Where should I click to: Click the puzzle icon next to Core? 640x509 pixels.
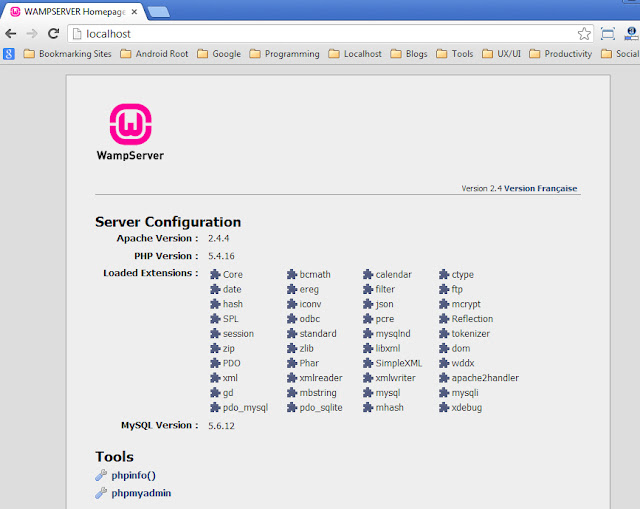[x=215, y=274]
